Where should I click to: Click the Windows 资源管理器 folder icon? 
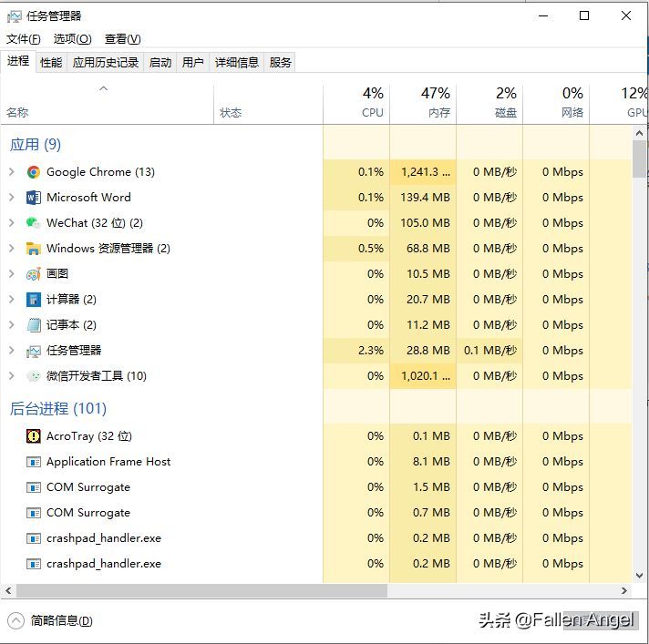[33, 249]
